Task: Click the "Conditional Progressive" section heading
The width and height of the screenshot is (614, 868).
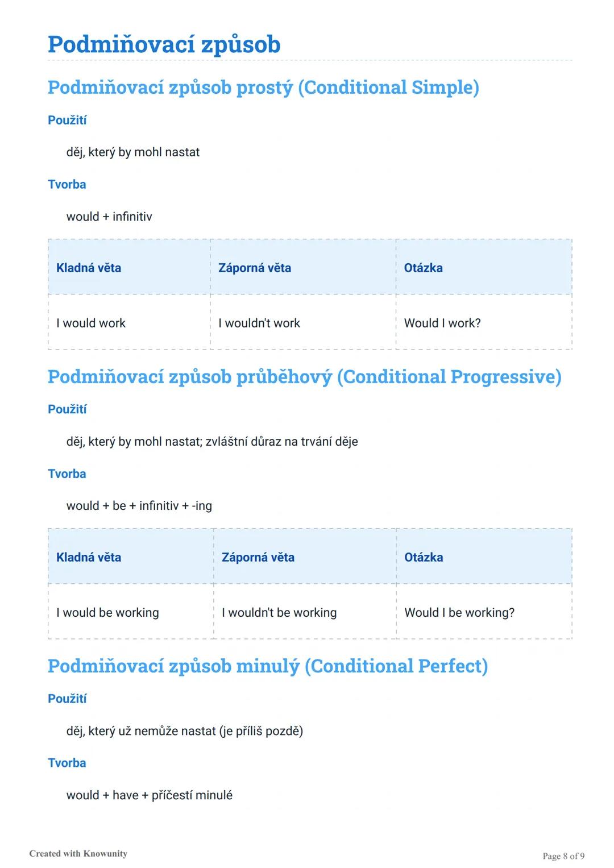Action: (304, 377)
